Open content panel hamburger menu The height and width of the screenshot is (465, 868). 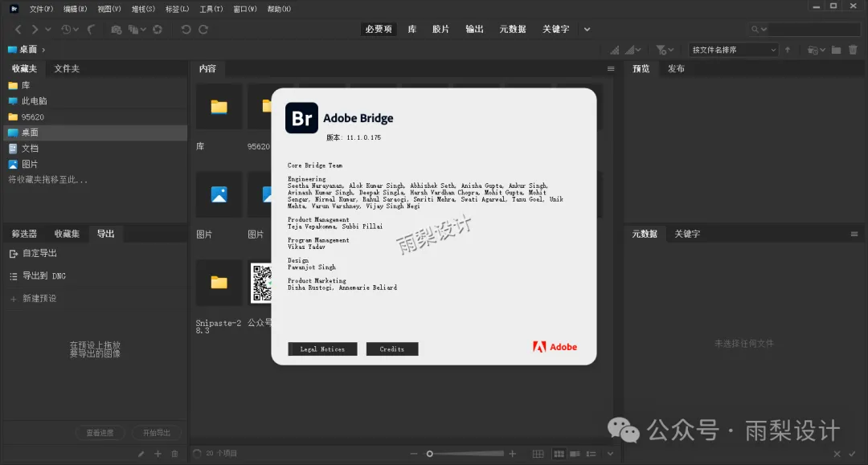(611, 68)
